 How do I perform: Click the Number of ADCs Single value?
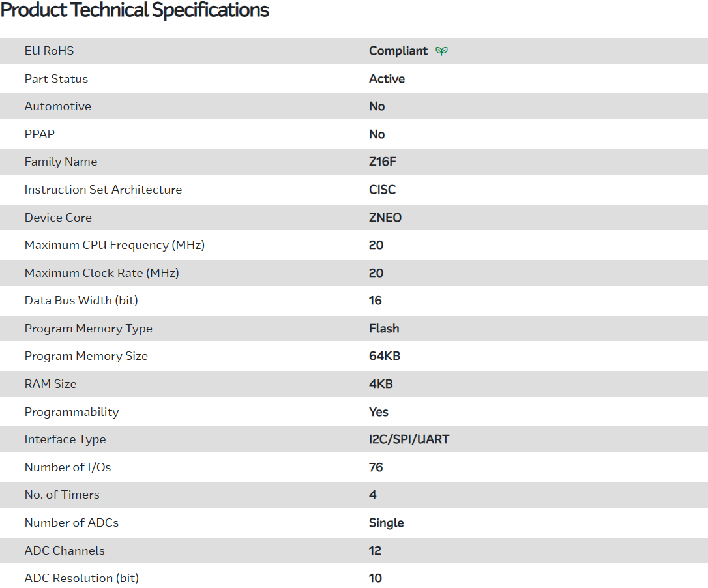tap(386, 523)
